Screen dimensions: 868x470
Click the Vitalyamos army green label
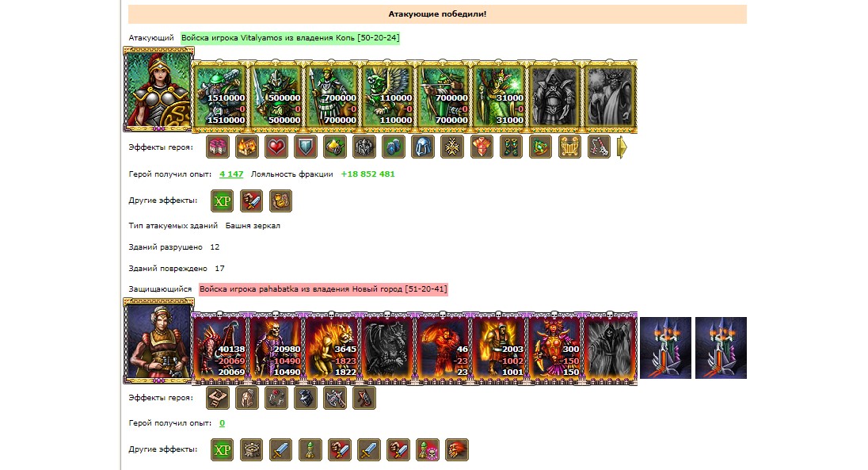pos(290,38)
